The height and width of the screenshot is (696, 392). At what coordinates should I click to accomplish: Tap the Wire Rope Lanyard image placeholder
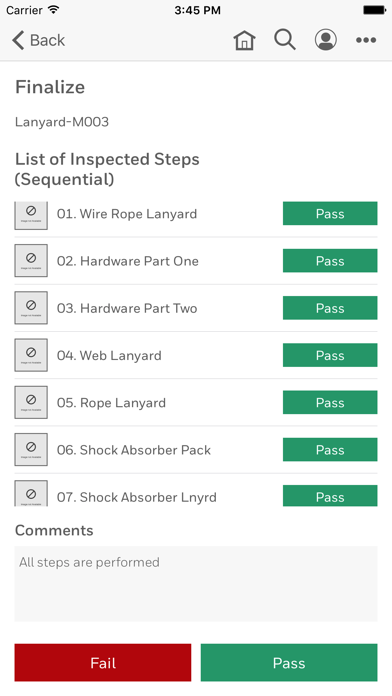[x=31, y=215]
